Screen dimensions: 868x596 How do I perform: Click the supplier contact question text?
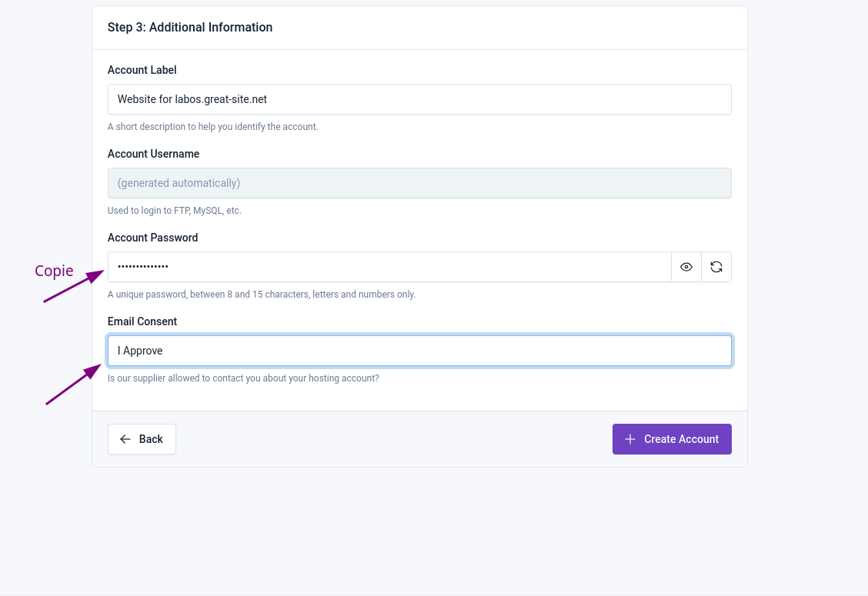[243, 378]
